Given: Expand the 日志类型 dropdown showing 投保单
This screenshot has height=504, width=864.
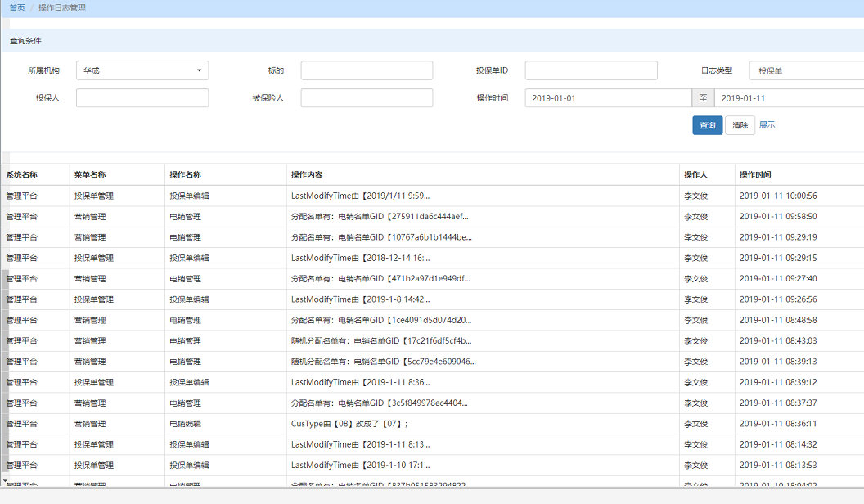Looking at the screenshot, I should pos(806,71).
